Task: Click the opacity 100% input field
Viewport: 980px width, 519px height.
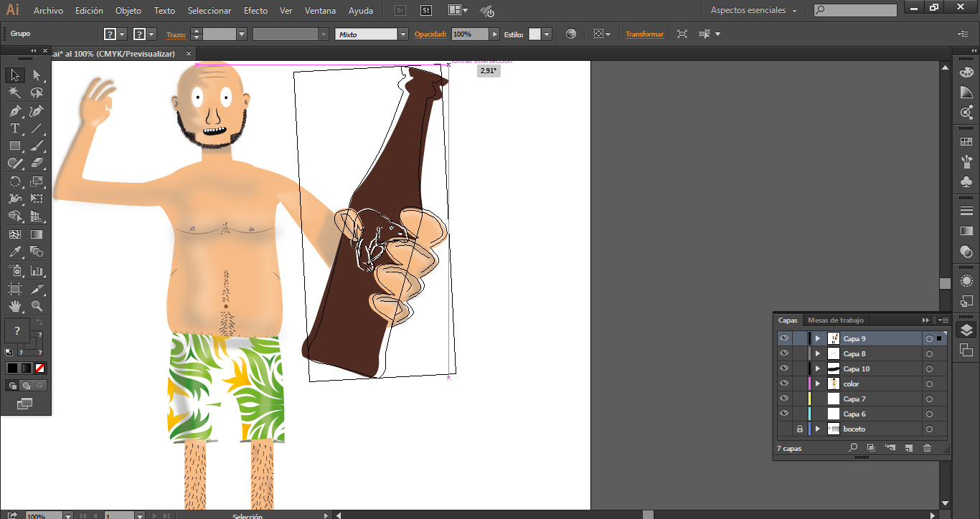Action: [x=470, y=34]
